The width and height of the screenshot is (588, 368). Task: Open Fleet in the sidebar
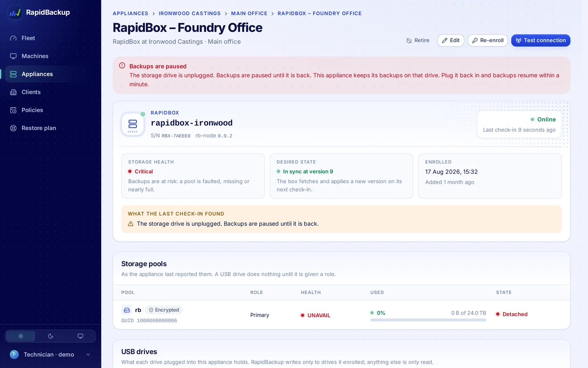pos(51,38)
